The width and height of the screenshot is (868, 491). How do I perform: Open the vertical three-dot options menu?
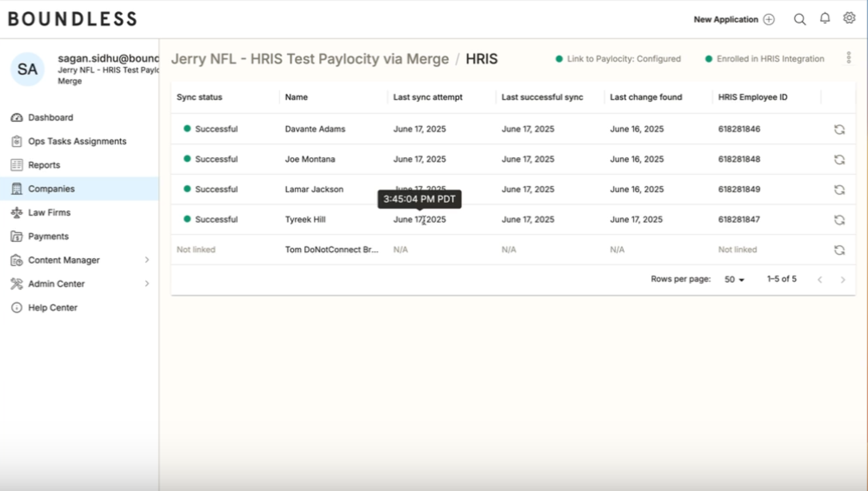click(848, 58)
